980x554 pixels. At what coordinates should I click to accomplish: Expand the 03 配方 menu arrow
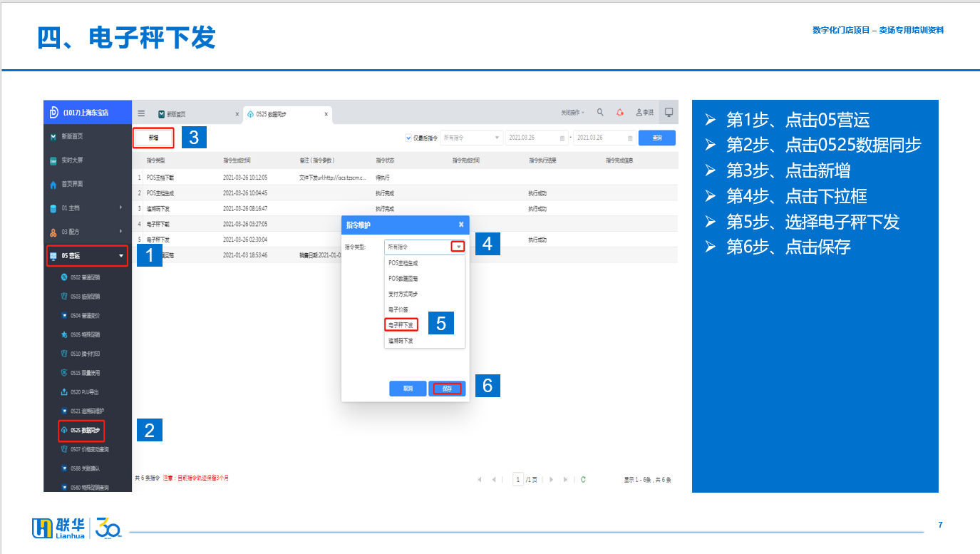click(x=120, y=232)
